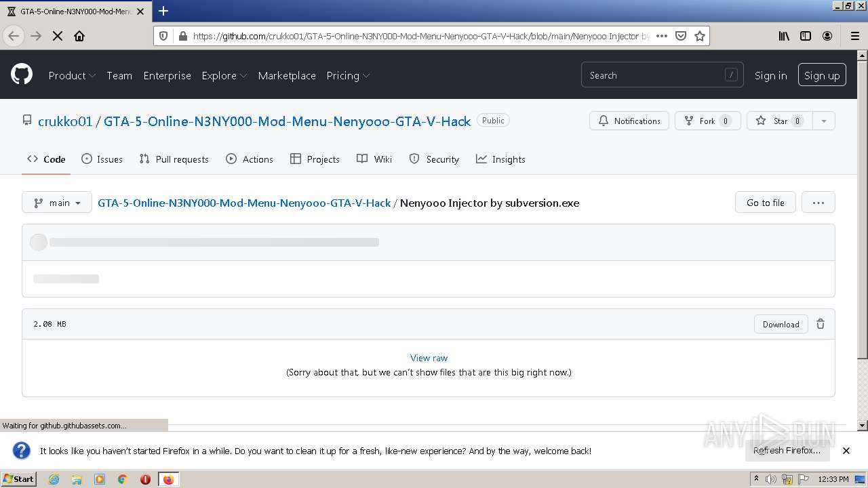Open the dropdown arrow beside Star

coord(823,121)
